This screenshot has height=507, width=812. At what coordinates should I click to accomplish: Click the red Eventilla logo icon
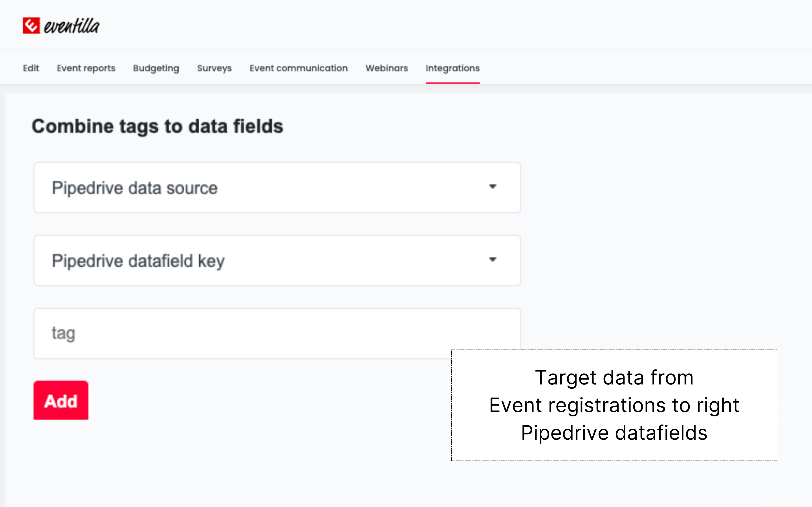31,25
